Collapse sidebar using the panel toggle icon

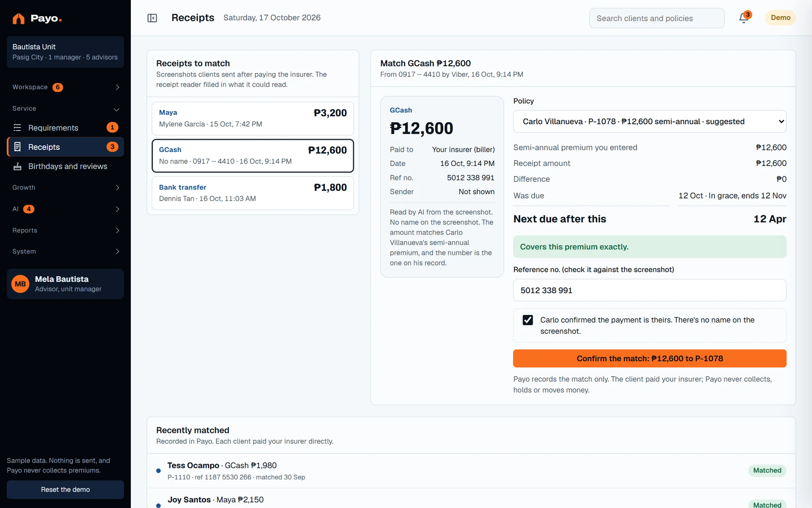click(x=152, y=18)
